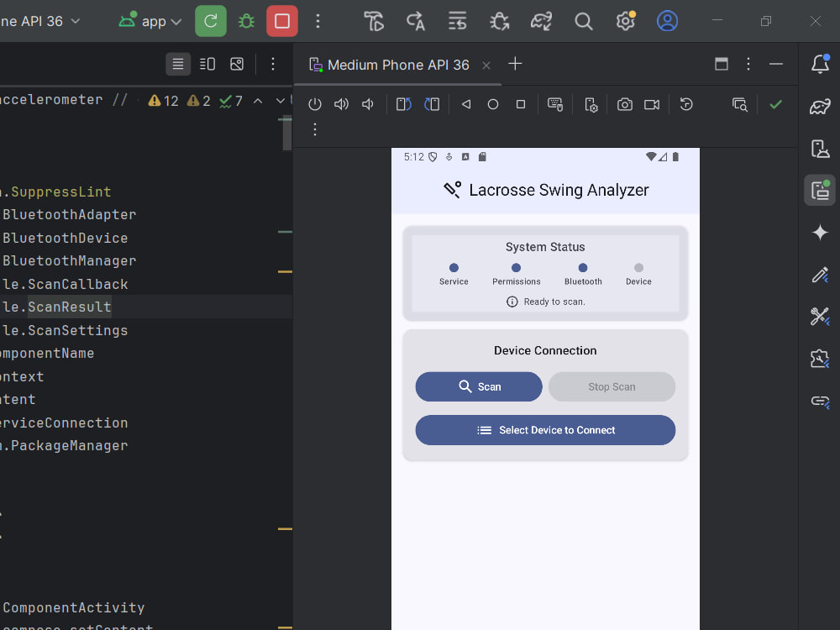
Task: Open Device Manager in right sidebar
Action: [x=820, y=149]
